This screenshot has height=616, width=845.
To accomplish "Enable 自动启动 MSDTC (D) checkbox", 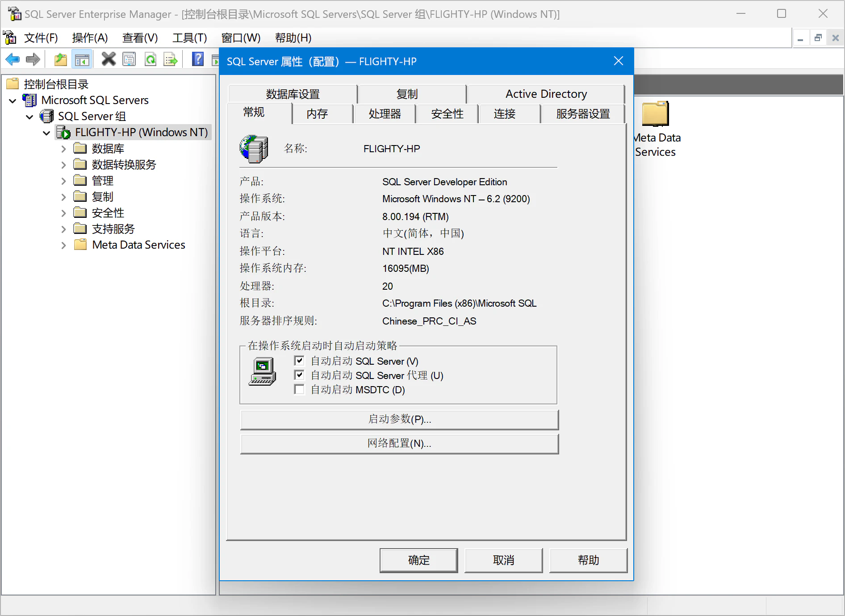I will [x=299, y=389].
